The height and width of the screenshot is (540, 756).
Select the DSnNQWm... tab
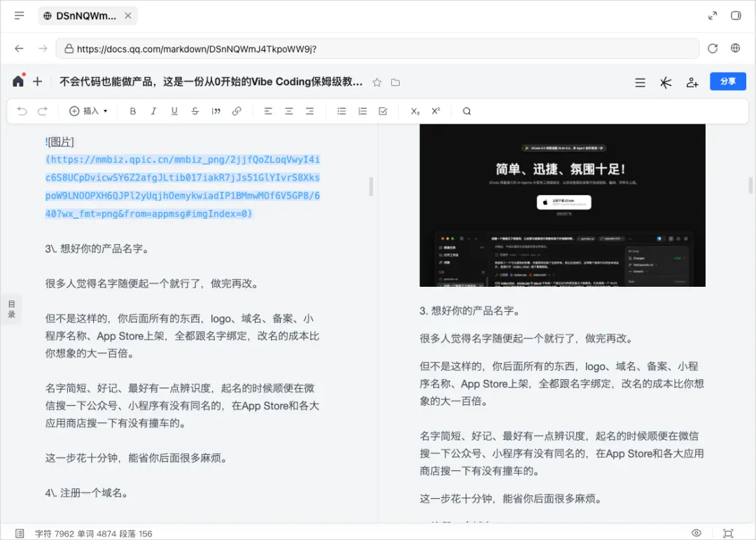[x=87, y=16]
